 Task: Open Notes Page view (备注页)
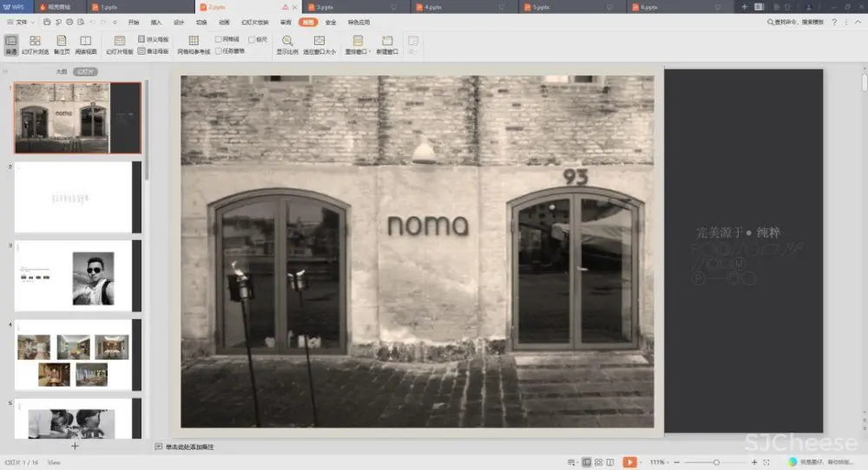(61, 44)
